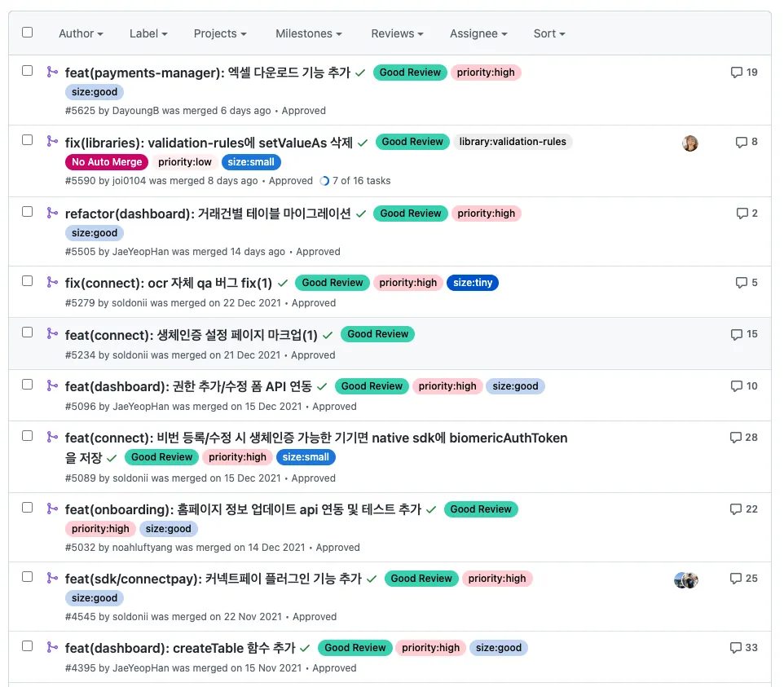This screenshot has width=784, height=687.
Task: Click comments icon showing 33 comments
Action: pyautogui.click(x=736, y=648)
